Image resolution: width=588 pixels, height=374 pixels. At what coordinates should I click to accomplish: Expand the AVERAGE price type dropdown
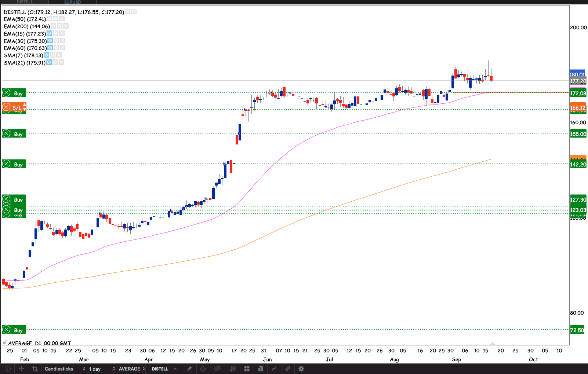pos(131,369)
